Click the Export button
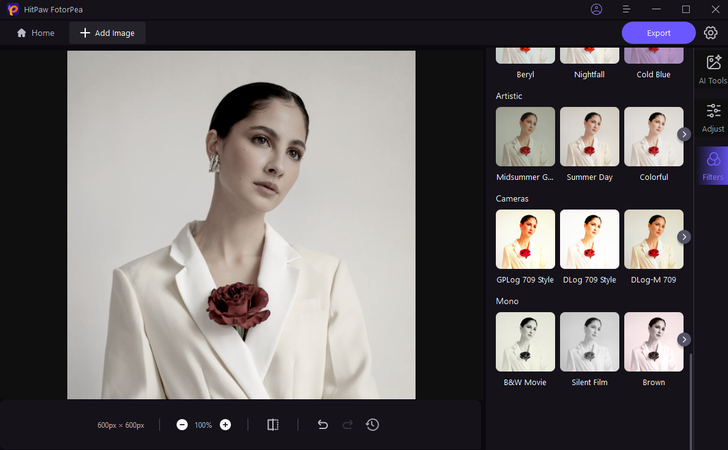 658,33
